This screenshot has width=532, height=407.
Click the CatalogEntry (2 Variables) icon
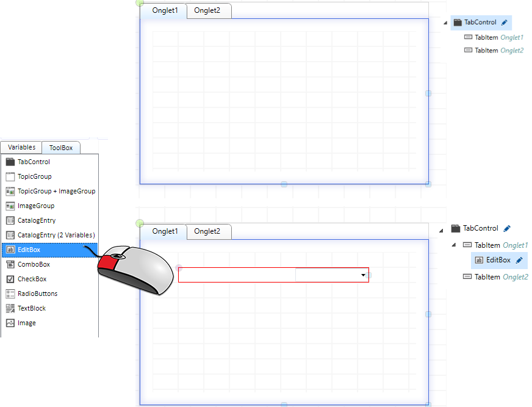[10, 235]
